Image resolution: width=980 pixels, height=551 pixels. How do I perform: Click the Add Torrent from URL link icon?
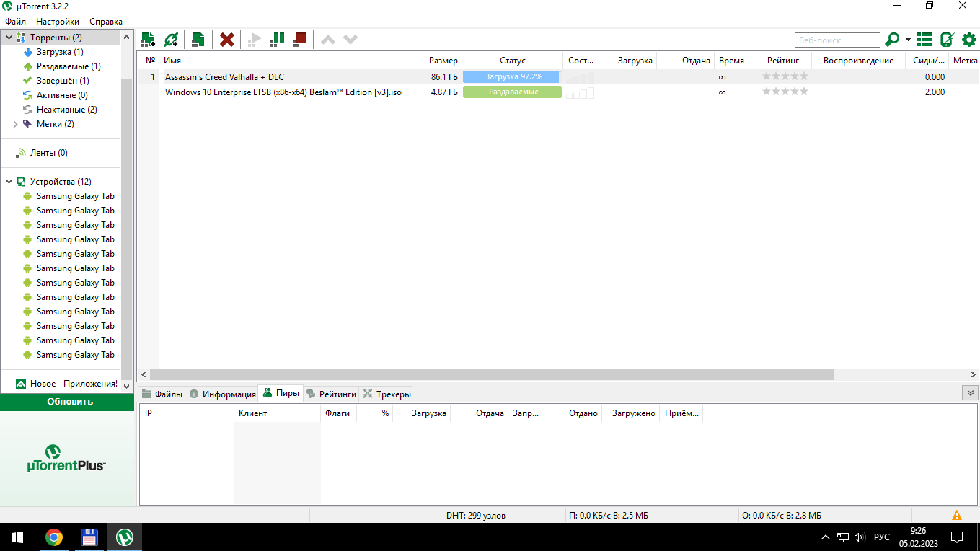[x=171, y=40]
